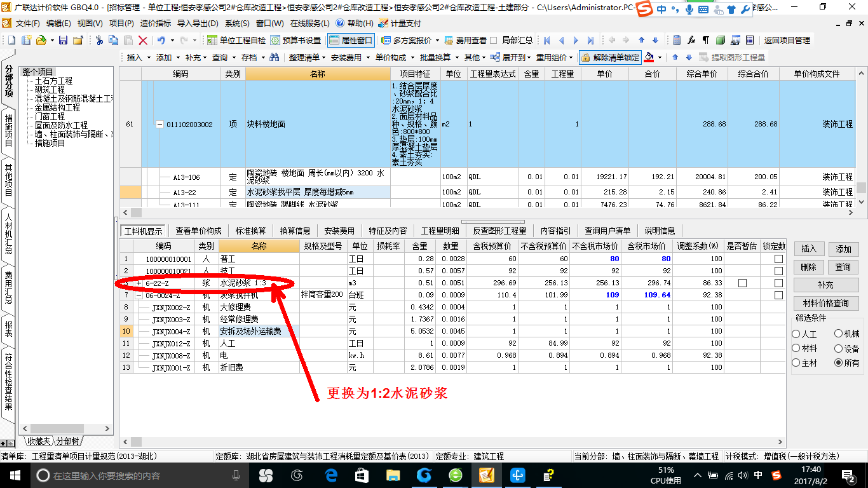Image resolution: width=868 pixels, height=488 pixels.
Task: Check 锁定数量 box for 普工 row
Action: [x=778, y=259]
